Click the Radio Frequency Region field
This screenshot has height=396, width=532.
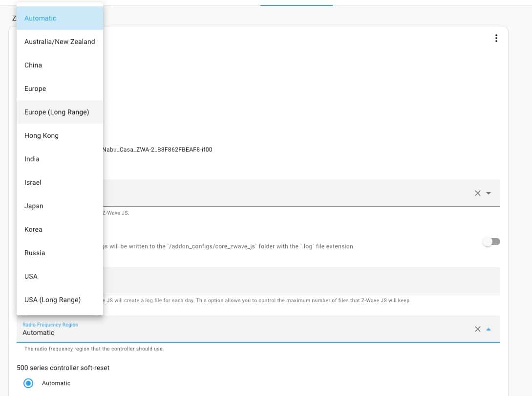[x=258, y=329]
